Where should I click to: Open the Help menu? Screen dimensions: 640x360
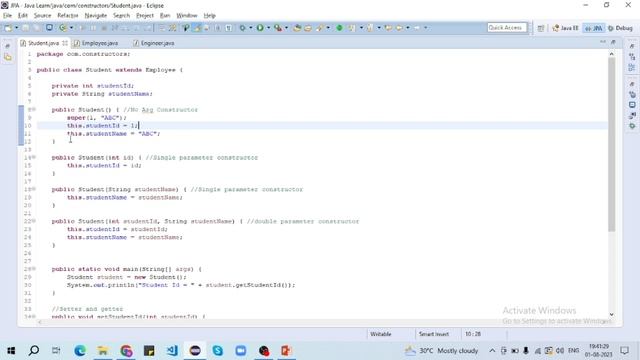pos(209,16)
